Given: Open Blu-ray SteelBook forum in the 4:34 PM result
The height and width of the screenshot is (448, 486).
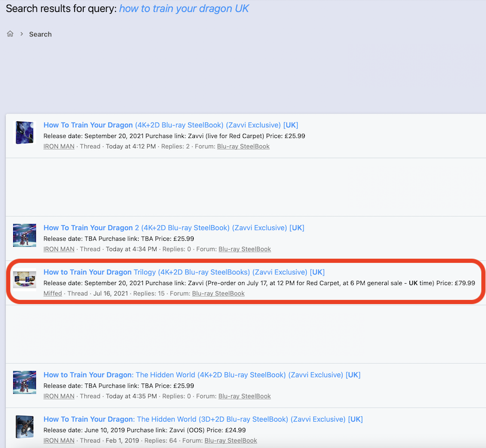Looking at the screenshot, I should coord(244,249).
